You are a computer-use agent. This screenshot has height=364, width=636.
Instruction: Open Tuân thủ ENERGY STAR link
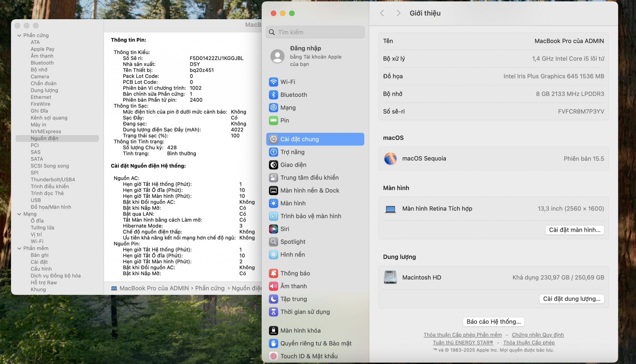(x=463, y=343)
